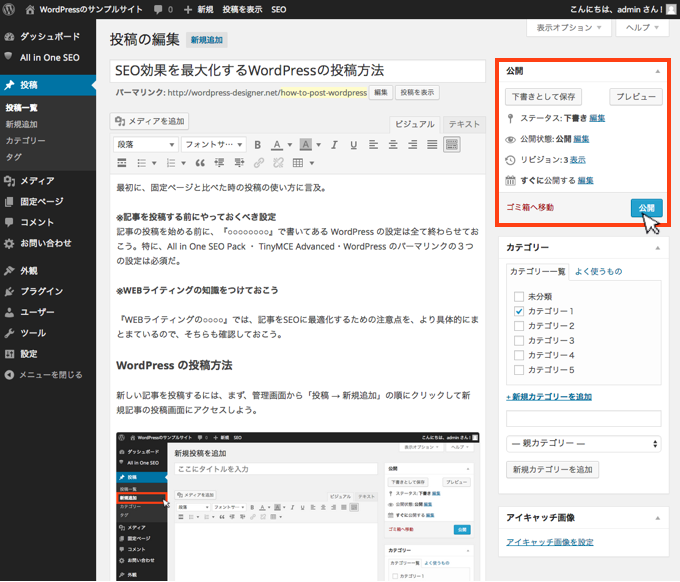The image size is (680, 582).
Task: Apply the text color A swatch
Action: (277, 145)
